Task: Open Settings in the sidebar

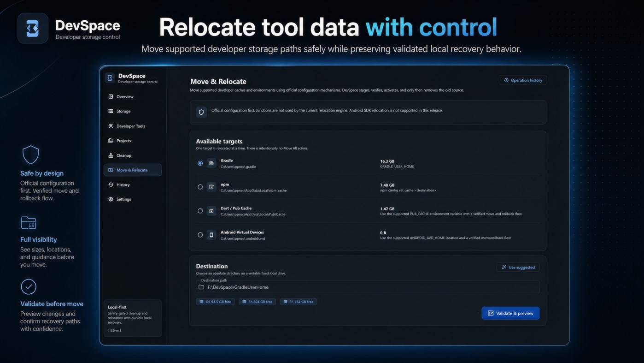Action: pos(133,199)
